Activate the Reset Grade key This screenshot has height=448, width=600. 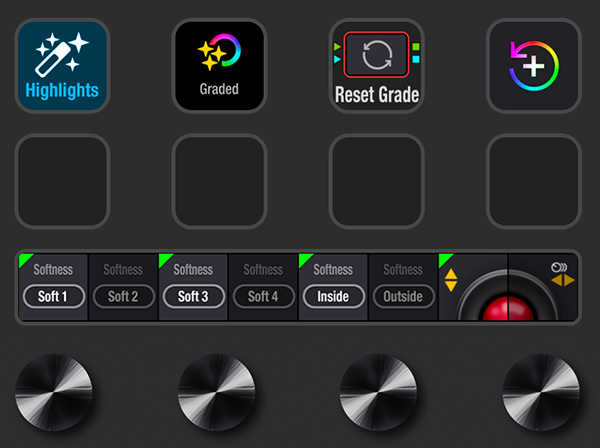point(377,66)
